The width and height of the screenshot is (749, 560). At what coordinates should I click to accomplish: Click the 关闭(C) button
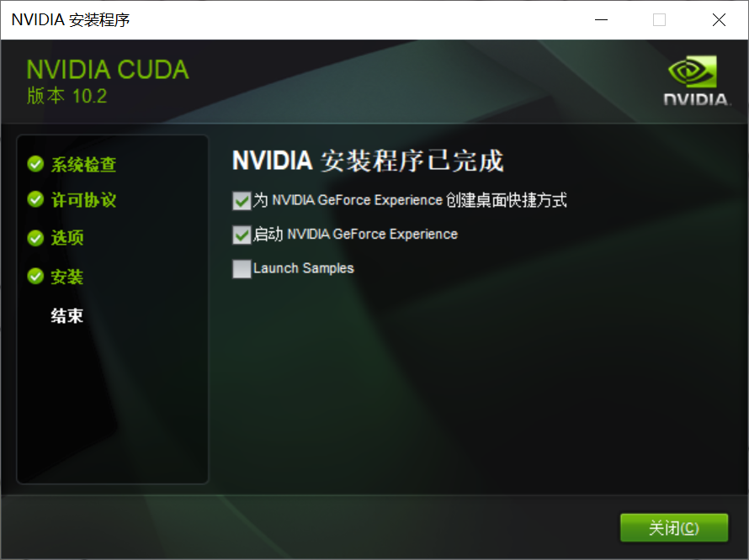(673, 527)
